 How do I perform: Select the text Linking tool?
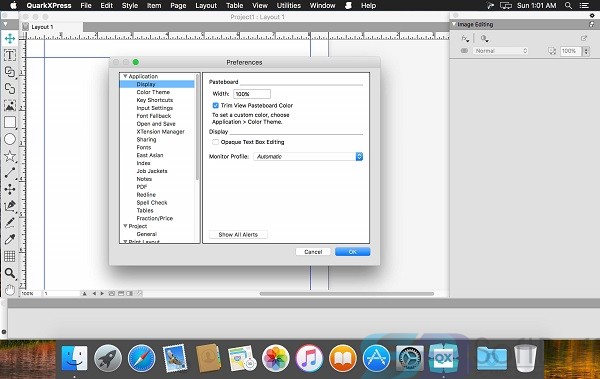10,72
